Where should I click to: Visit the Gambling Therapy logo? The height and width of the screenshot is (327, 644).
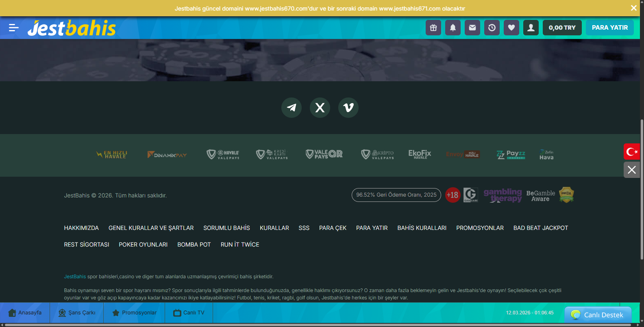[503, 195]
